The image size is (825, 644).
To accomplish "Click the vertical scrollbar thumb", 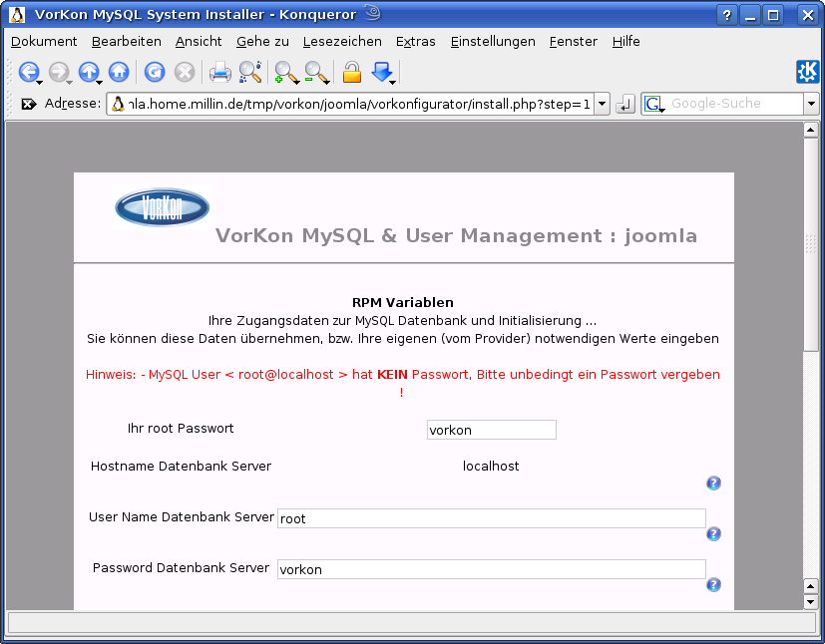I will pyautogui.click(x=811, y=244).
